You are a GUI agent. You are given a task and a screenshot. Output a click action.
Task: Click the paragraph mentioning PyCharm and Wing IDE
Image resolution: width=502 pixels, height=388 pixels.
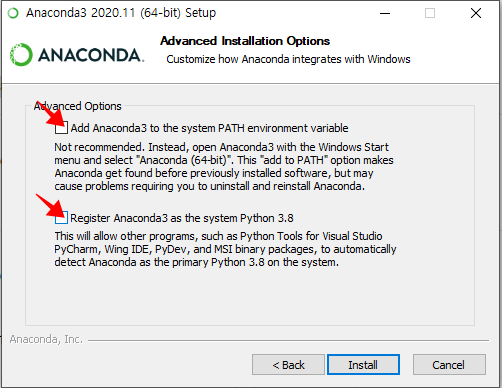pyautogui.click(x=226, y=249)
